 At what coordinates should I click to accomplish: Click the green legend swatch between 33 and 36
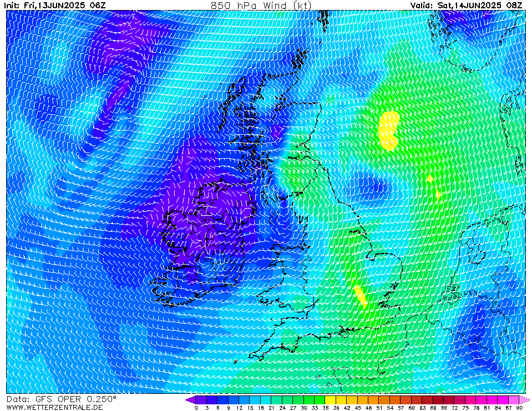coord(320,400)
